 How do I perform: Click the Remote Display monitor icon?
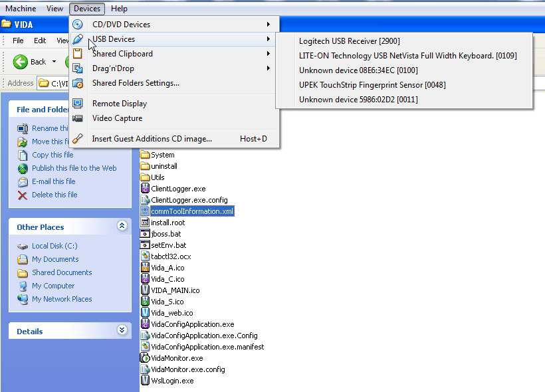click(78, 104)
